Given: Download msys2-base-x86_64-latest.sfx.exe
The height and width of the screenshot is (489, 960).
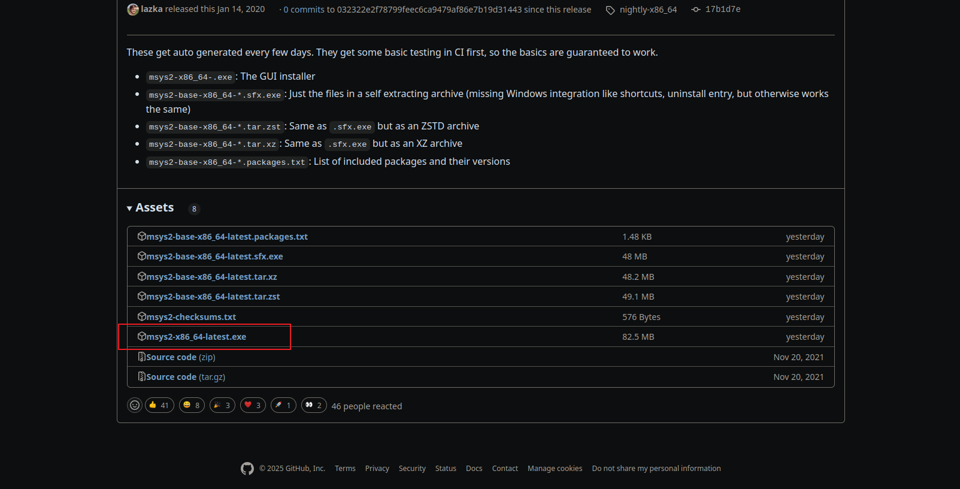Looking at the screenshot, I should pyautogui.click(x=214, y=257).
